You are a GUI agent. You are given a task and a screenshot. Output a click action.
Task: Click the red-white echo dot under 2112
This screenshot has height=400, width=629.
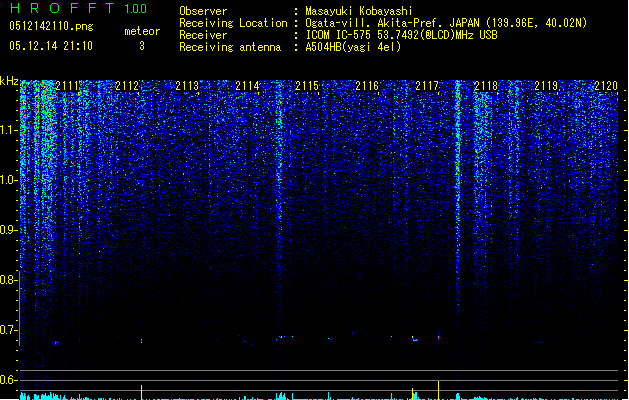point(141,341)
